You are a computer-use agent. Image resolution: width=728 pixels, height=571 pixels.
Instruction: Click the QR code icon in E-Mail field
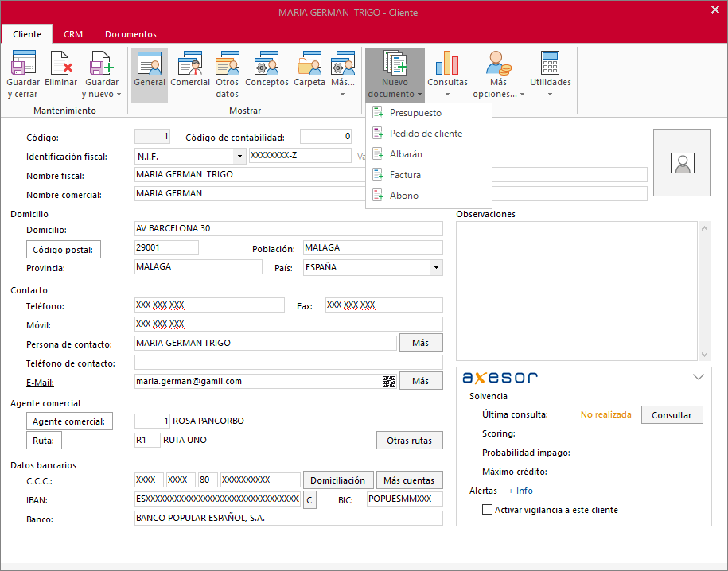[x=388, y=382]
